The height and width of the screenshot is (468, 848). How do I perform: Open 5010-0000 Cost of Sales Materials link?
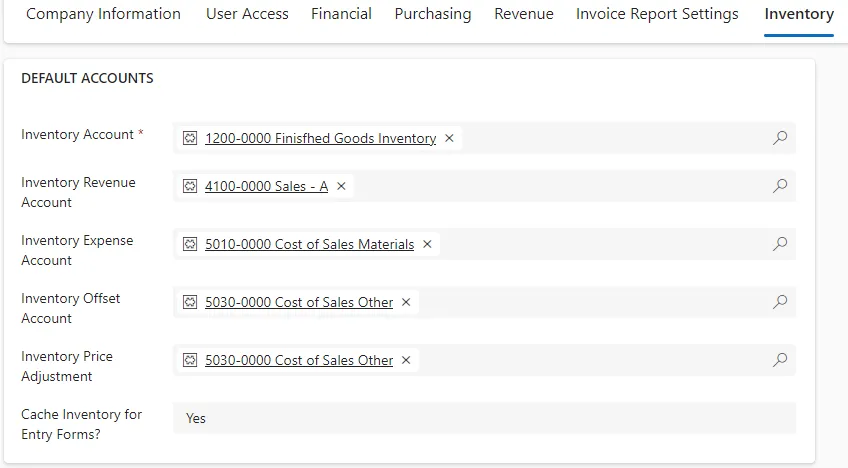(x=309, y=245)
